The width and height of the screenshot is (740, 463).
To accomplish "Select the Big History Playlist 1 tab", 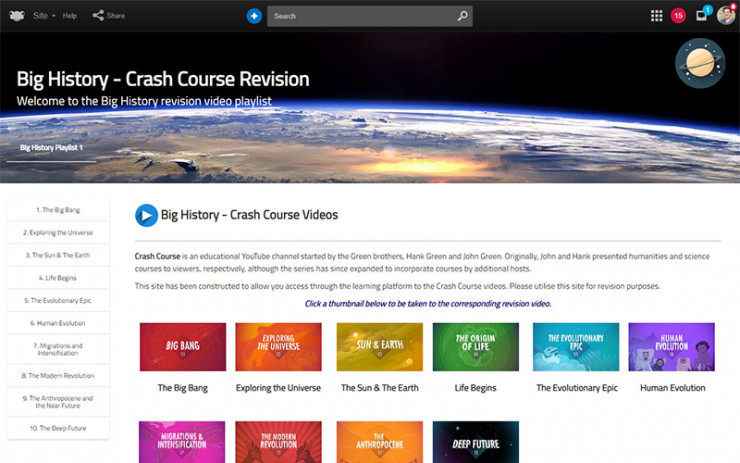I will [x=51, y=148].
